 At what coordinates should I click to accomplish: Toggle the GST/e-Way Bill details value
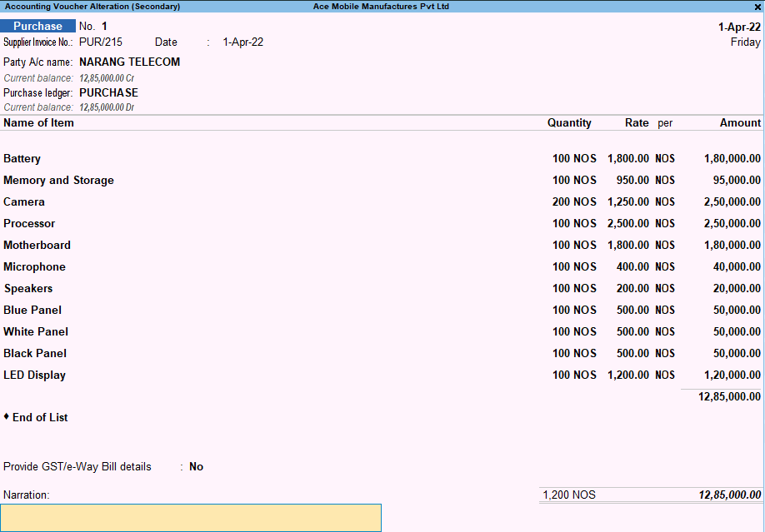(196, 467)
